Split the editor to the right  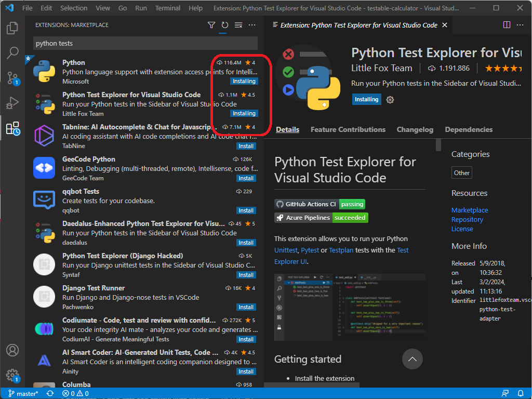(x=507, y=25)
